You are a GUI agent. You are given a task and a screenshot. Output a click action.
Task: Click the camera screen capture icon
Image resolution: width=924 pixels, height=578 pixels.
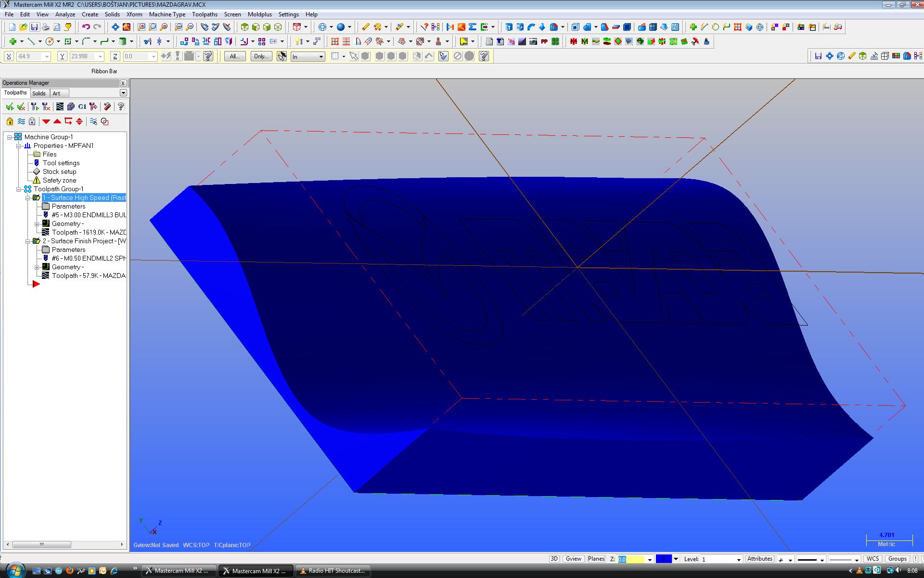(x=533, y=41)
